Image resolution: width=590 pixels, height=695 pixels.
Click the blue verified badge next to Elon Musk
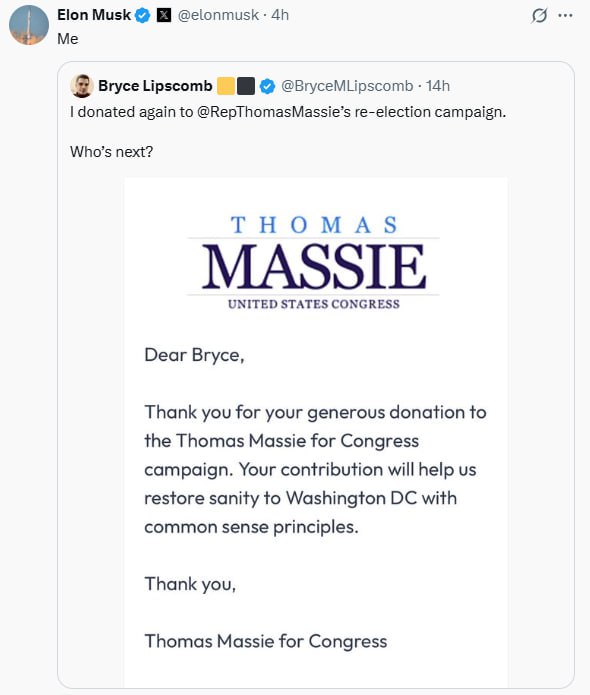pyautogui.click(x=142, y=16)
